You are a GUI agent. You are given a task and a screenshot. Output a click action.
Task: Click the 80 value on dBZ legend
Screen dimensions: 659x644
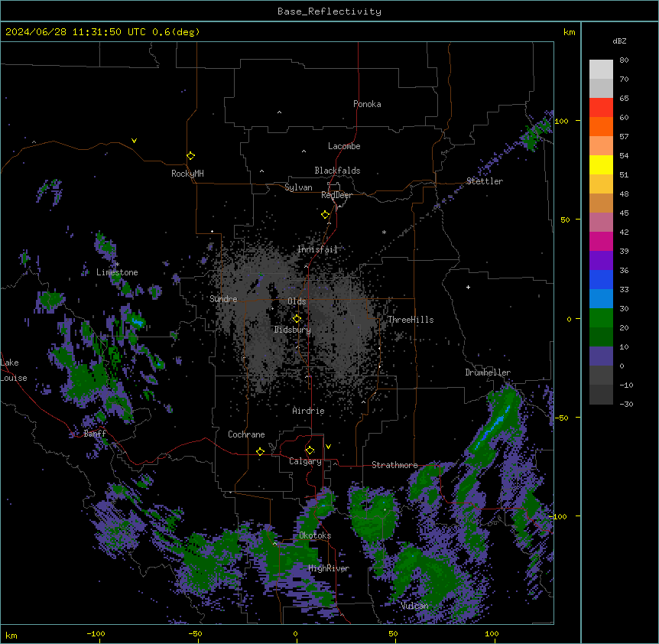click(x=624, y=60)
